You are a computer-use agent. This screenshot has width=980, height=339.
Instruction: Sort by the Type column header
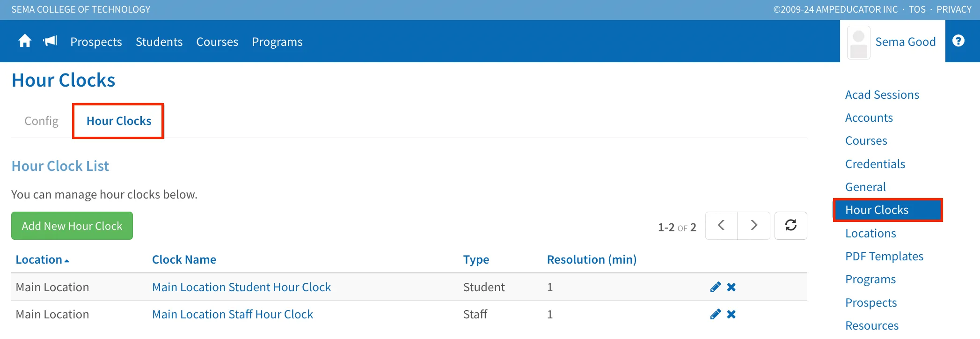pos(476,259)
